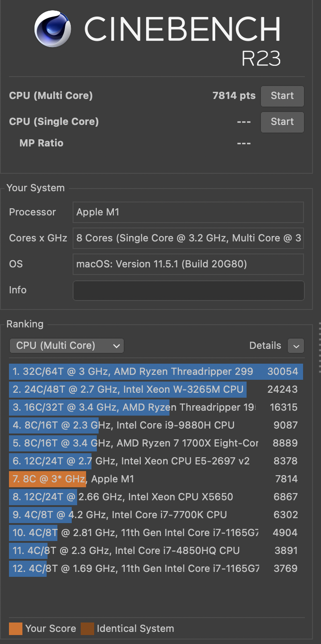The width and height of the screenshot is (321, 644).
Task: Click the empty Info input field
Action: tap(188, 290)
